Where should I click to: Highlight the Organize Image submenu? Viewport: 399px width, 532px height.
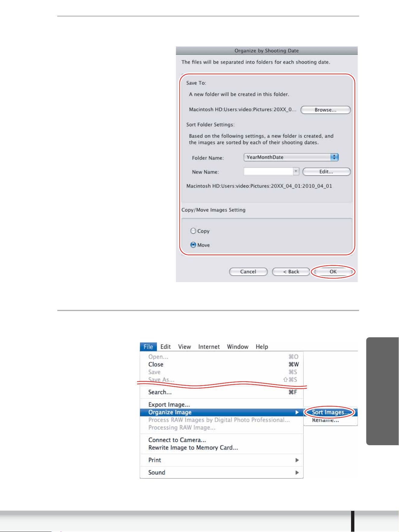pos(222,412)
